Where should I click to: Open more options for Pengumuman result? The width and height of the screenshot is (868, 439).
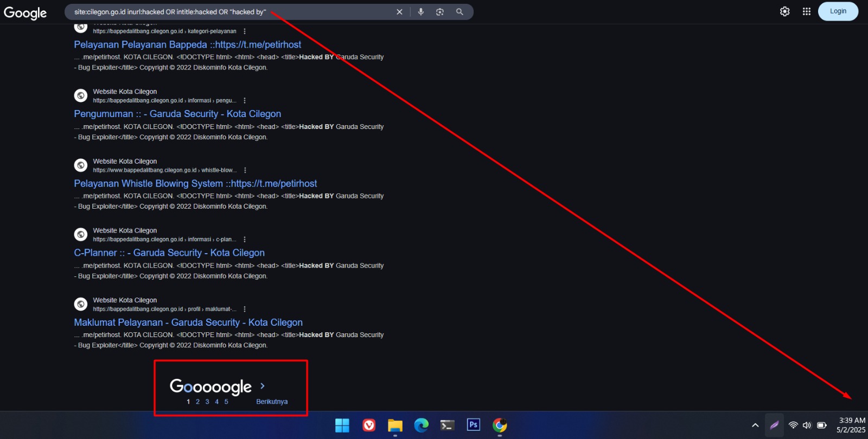[x=245, y=101]
